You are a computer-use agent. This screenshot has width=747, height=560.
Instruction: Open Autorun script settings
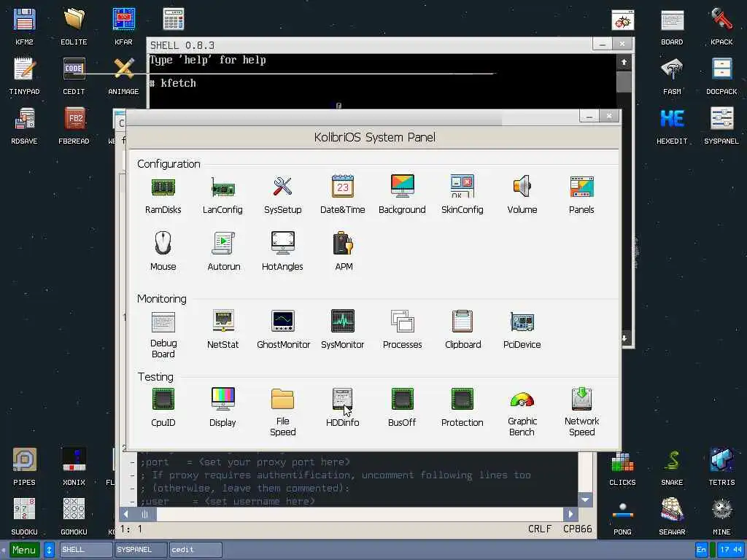[x=223, y=252]
